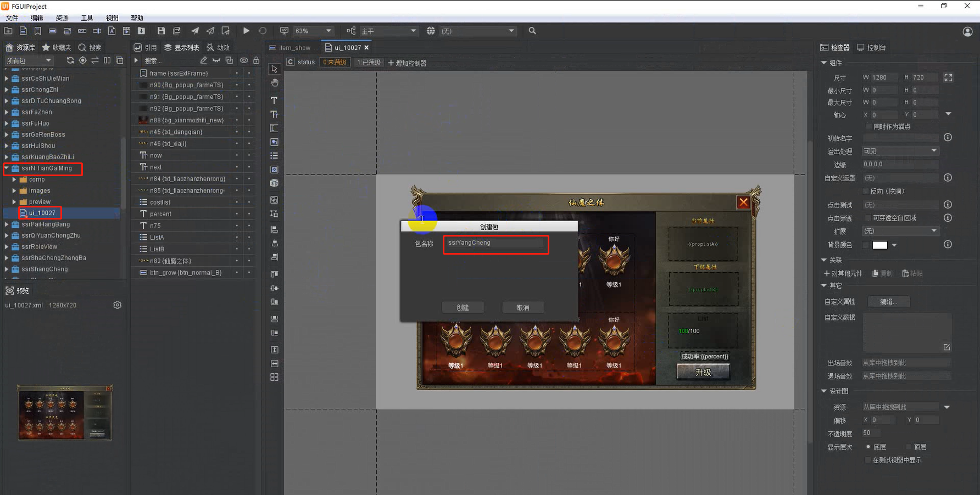Toggle the 可穿透空白区域 checkbox
Screen dimensions: 980x495
[867, 218]
